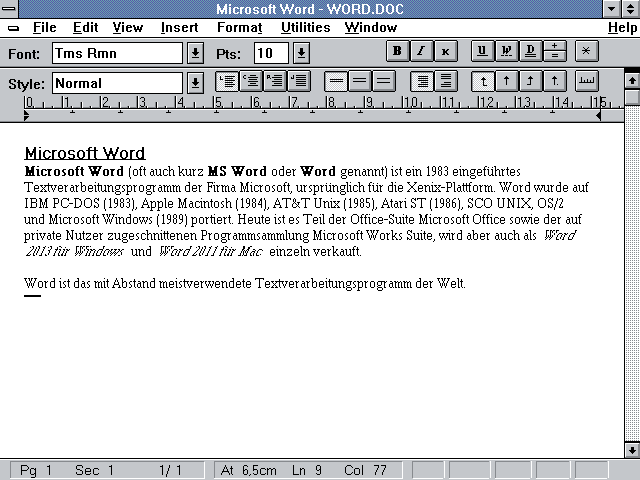Click the word Xenix-Plattform in the paragraph
The width and height of the screenshot is (640, 480).
[x=451, y=187]
